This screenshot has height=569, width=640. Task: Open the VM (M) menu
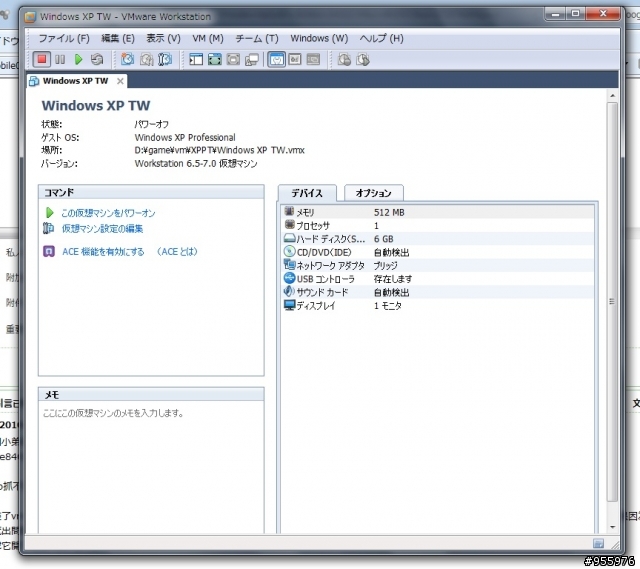208,38
